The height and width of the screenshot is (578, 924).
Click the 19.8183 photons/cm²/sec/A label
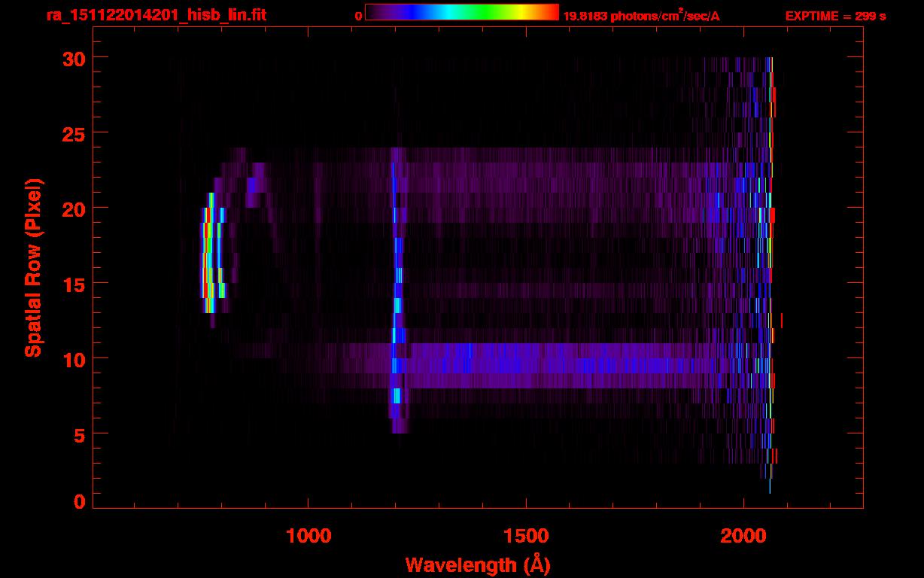point(641,15)
